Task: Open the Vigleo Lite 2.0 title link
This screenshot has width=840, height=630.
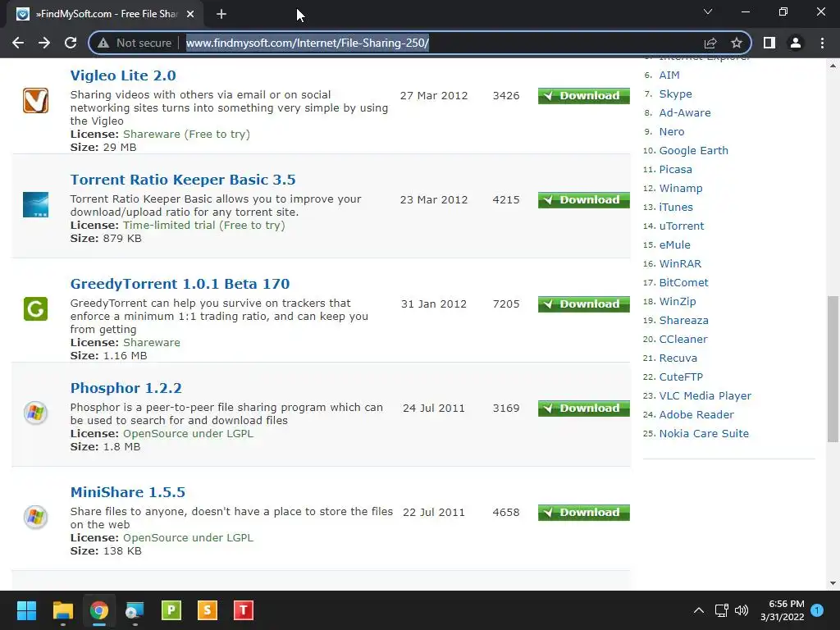Action: point(123,75)
